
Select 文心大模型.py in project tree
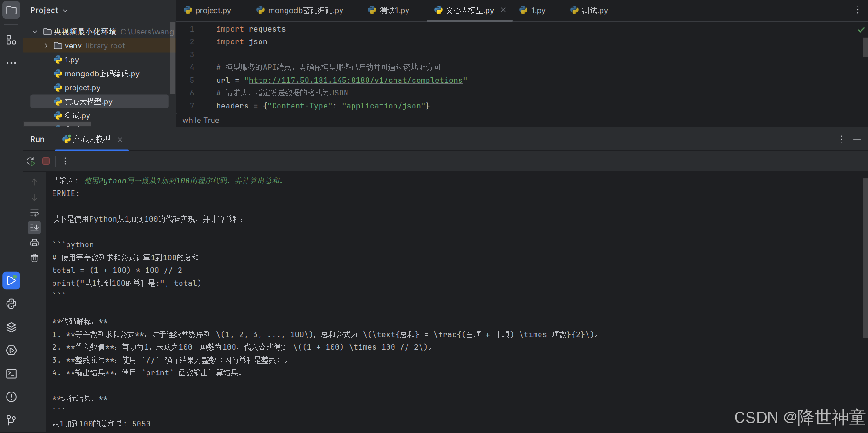[x=100, y=101]
